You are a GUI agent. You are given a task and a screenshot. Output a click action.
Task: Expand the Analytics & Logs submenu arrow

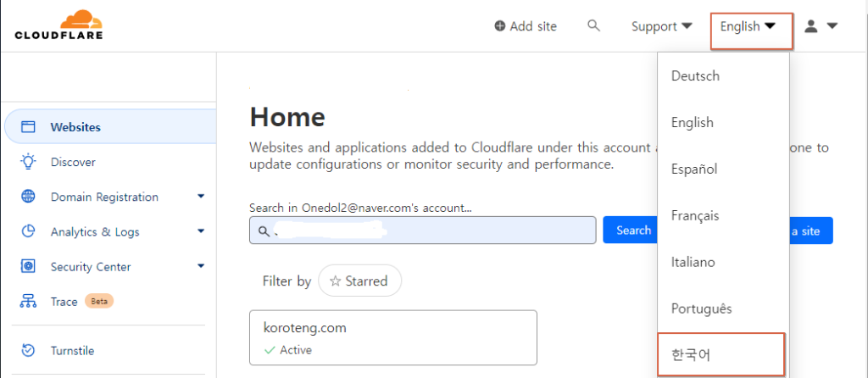tap(201, 231)
